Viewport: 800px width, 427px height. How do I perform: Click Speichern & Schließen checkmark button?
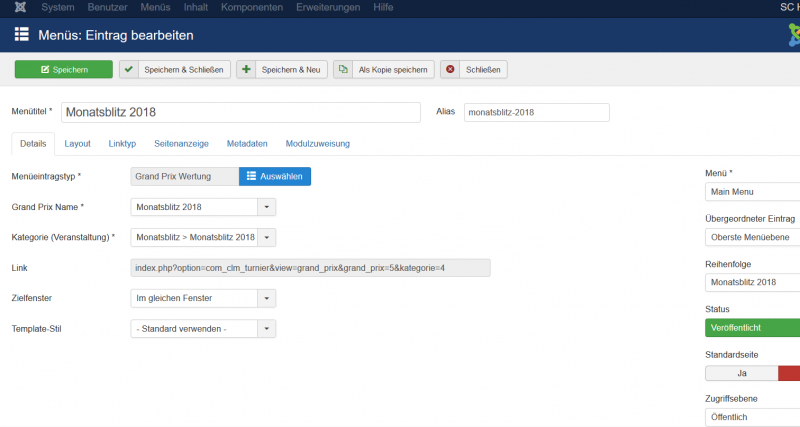click(x=175, y=69)
